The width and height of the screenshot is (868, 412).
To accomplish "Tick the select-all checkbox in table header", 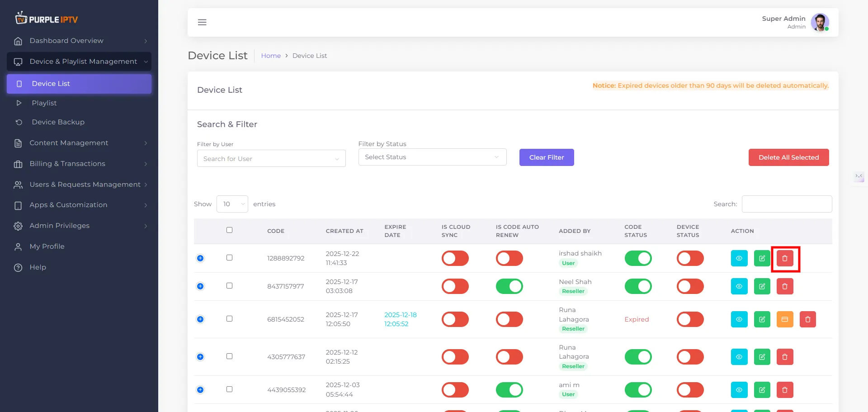I will click(x=229, y=230).
